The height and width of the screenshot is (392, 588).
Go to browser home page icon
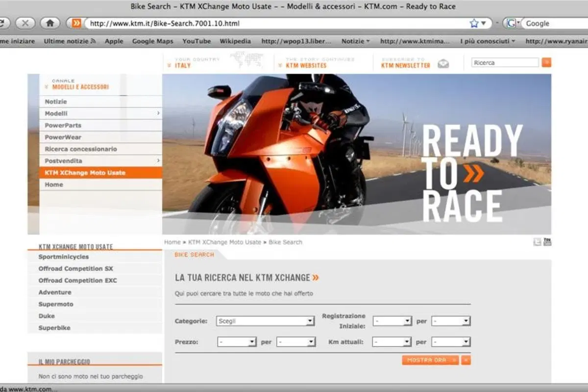[x=49, y=23]
